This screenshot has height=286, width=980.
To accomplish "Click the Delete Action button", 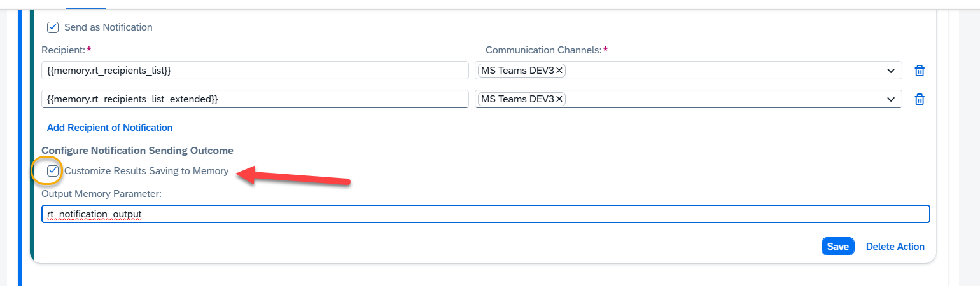I will click(895, 246).
